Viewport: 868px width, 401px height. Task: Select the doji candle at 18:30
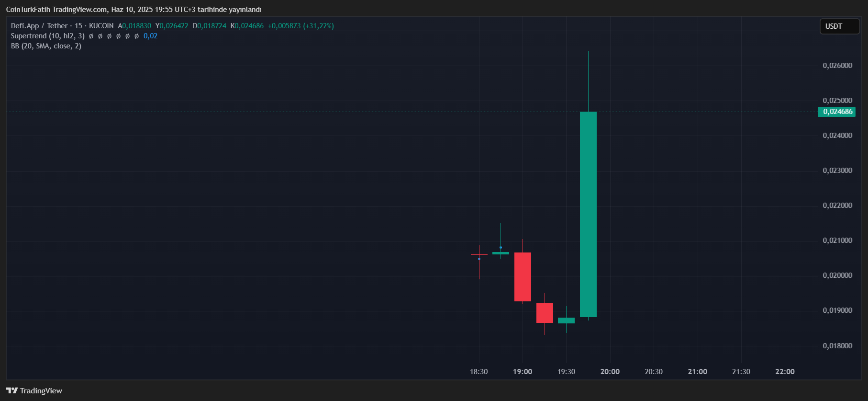click(479, 255)
